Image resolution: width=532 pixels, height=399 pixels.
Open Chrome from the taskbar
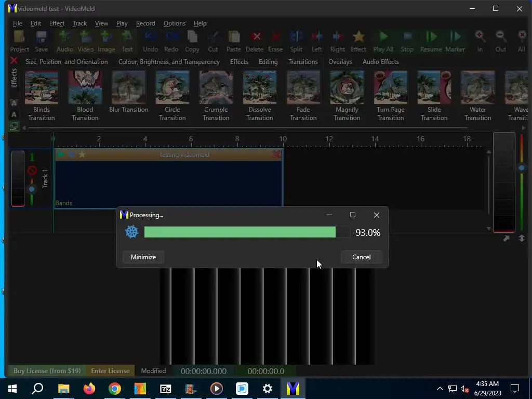tap(115, 389)
